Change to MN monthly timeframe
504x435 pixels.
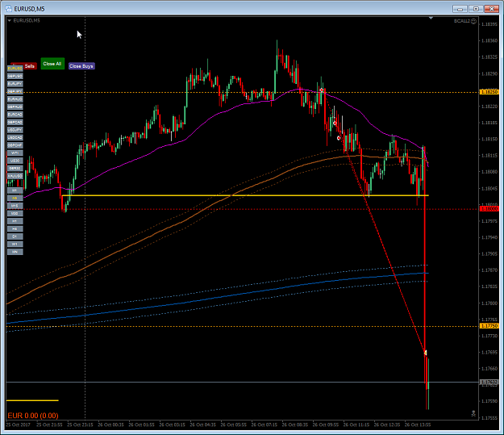tap(15, 252)
